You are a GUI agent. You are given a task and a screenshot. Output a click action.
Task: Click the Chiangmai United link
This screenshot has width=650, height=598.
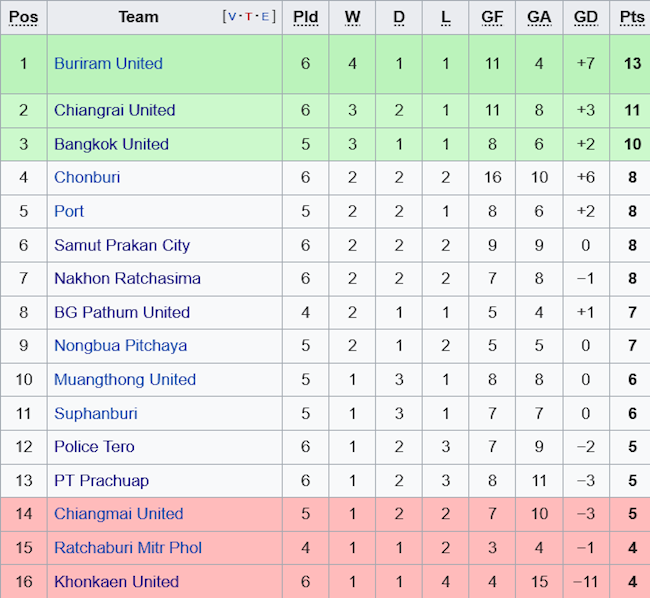point(118,514)
